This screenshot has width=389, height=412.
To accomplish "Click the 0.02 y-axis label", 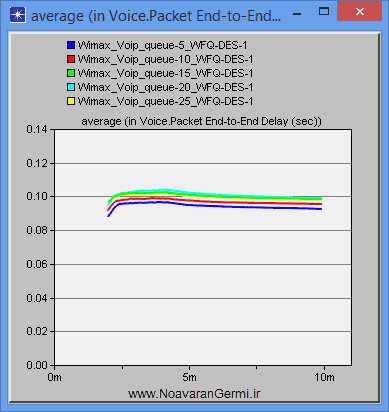I will (x=37, y=331).
